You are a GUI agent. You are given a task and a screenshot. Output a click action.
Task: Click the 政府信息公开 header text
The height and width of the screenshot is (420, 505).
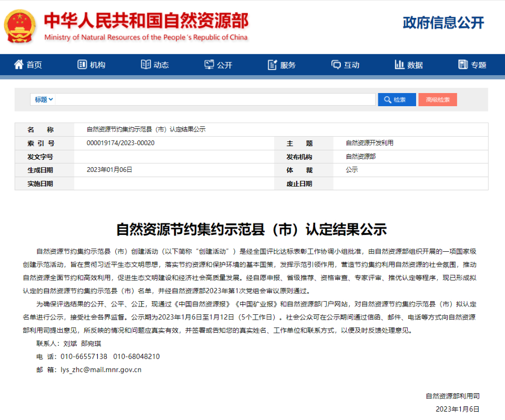443,23
